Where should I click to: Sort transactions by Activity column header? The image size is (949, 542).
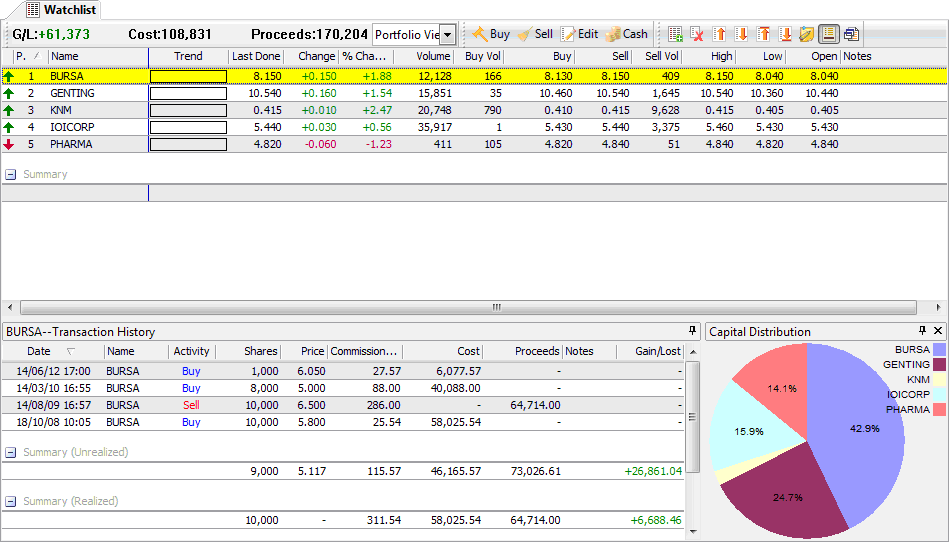[191, 351]
